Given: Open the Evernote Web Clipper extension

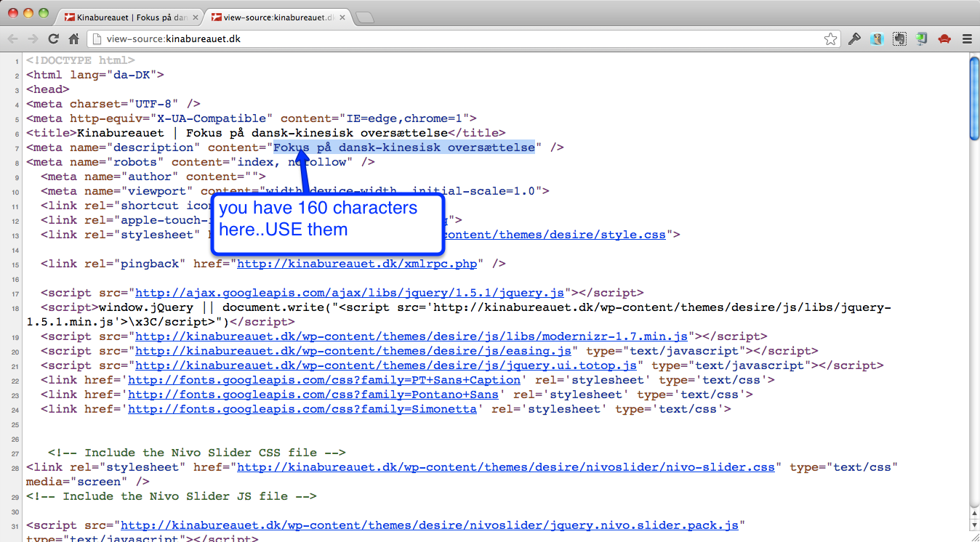Looking at the screenshot, I should 900,39.
